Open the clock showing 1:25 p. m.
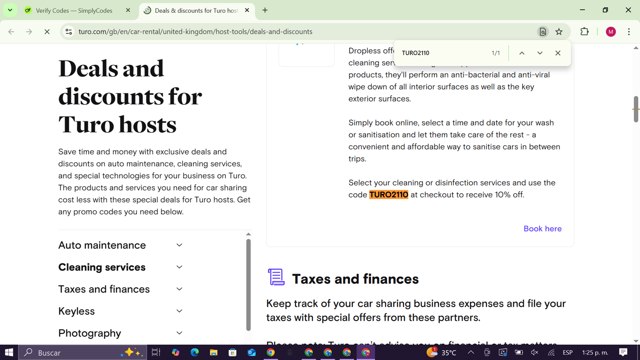 595,352
